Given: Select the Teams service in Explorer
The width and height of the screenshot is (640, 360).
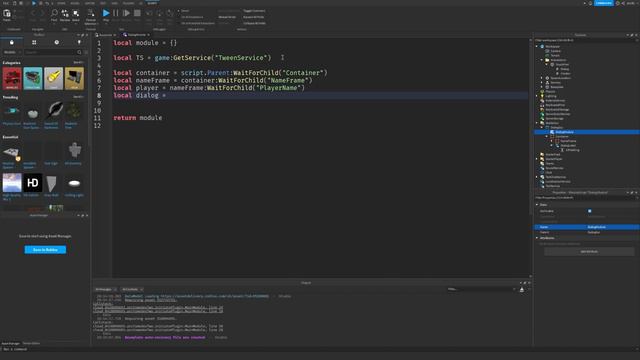Looking at the screenshot, I should tap(549, 163).
